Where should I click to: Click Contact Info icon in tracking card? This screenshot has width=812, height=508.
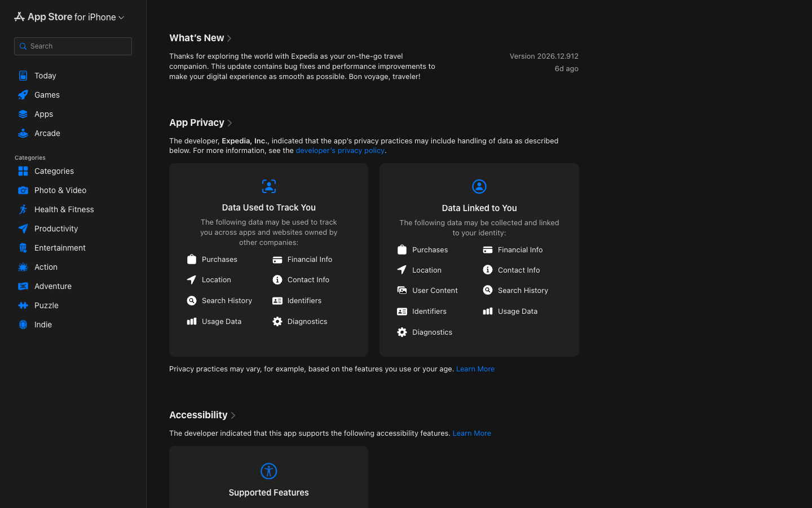(x=277, y=280)
